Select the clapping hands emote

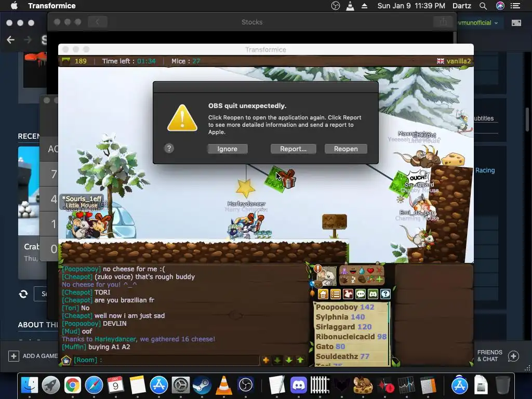pos(344,280)
